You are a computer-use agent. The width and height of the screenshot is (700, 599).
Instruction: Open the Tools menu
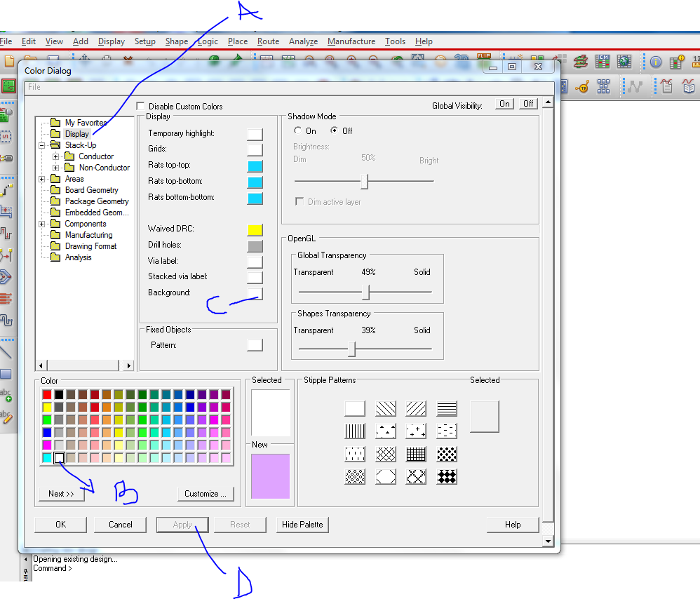pyautogui.click(x=395, y=41)
